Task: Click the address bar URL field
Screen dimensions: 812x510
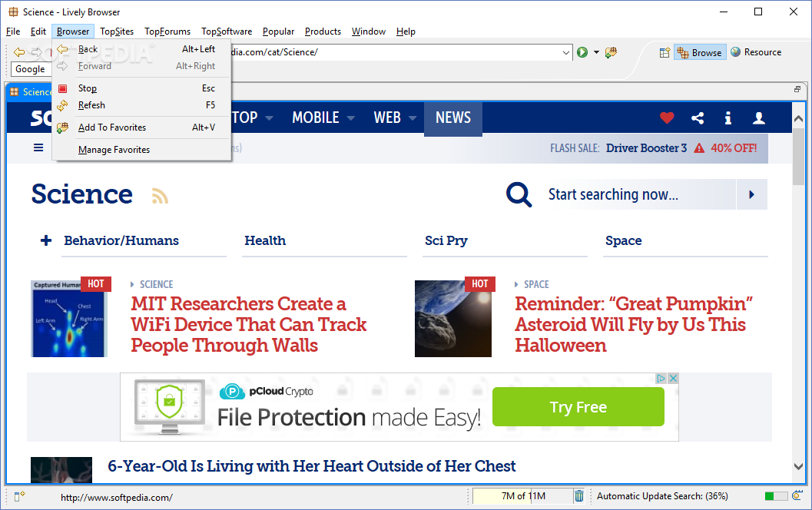Action: point(396,52)
